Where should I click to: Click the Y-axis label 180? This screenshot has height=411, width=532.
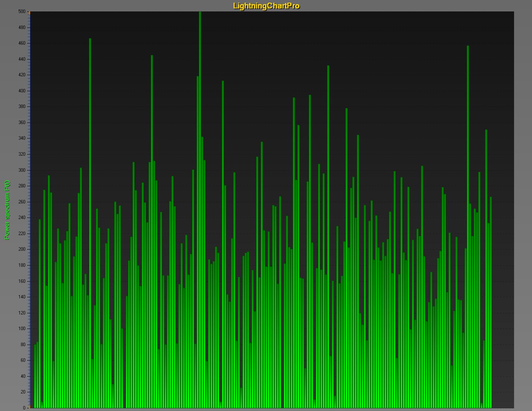[22, 265]
